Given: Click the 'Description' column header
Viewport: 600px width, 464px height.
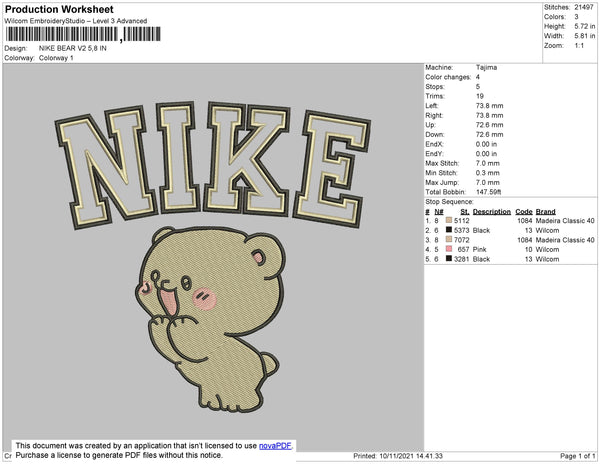Looking at the screenshot, I should click(492, 212).
